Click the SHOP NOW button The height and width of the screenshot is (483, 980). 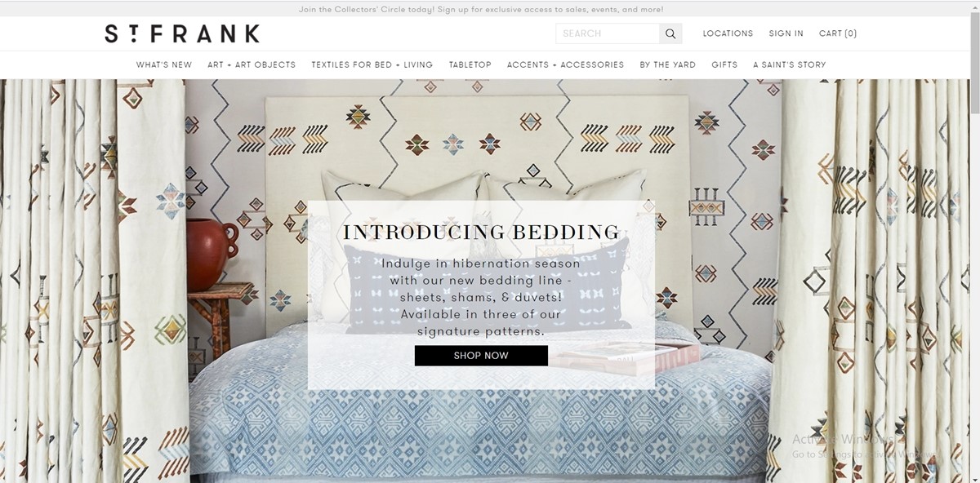coord(481,356)
